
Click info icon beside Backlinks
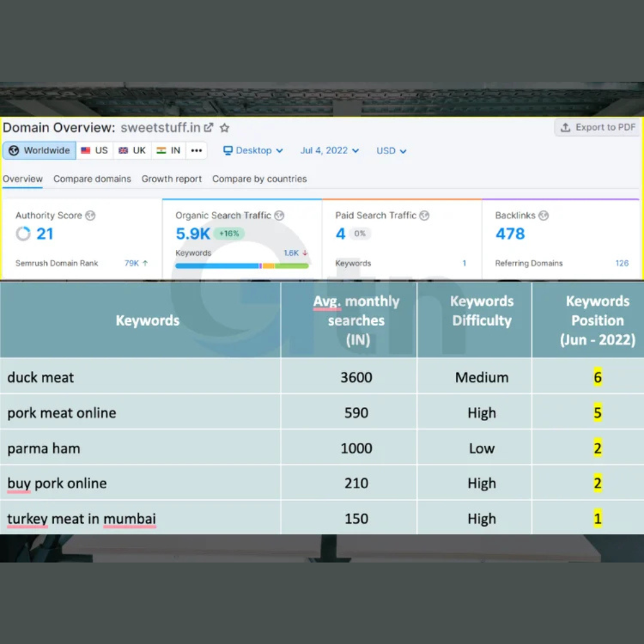tap(544, 216)
